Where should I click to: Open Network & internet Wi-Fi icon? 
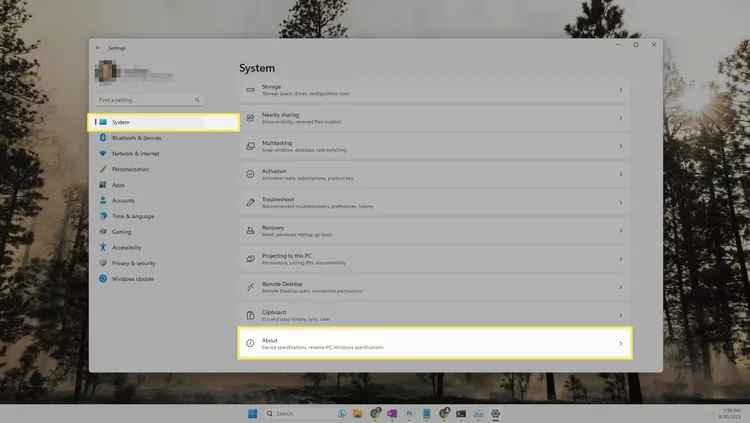pos(103,154)
